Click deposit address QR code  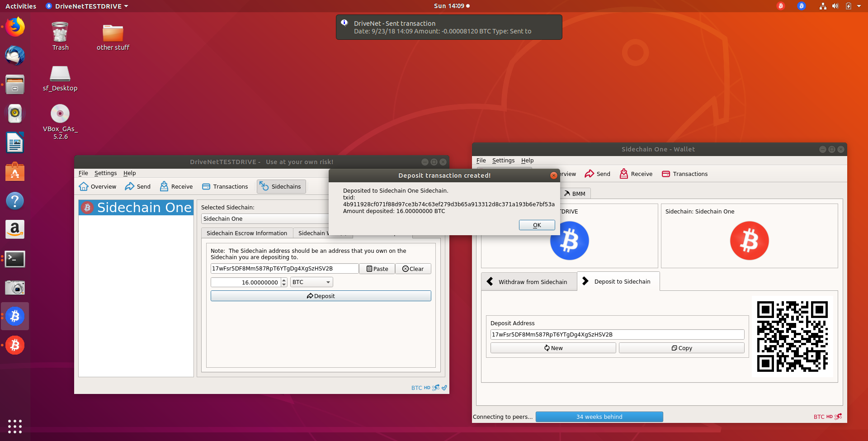pos(793,337)
